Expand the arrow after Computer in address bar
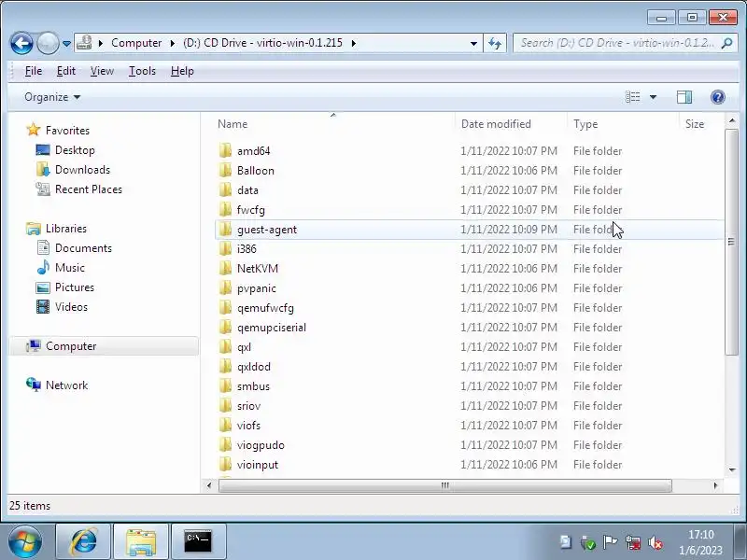Image resolution: width=747 pixels, height=560 pixels. tap(173, 43)
